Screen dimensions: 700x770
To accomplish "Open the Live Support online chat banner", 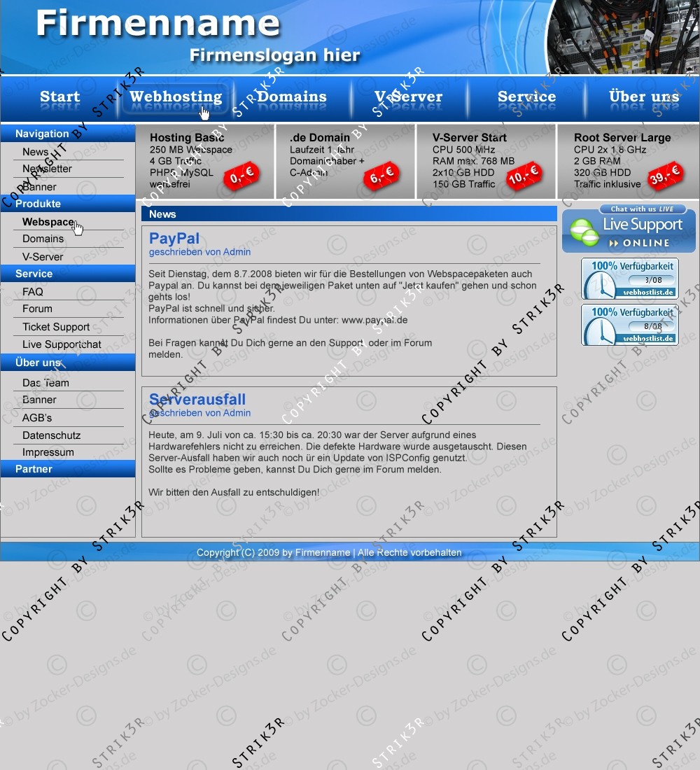I will click(x=629, y=229).
